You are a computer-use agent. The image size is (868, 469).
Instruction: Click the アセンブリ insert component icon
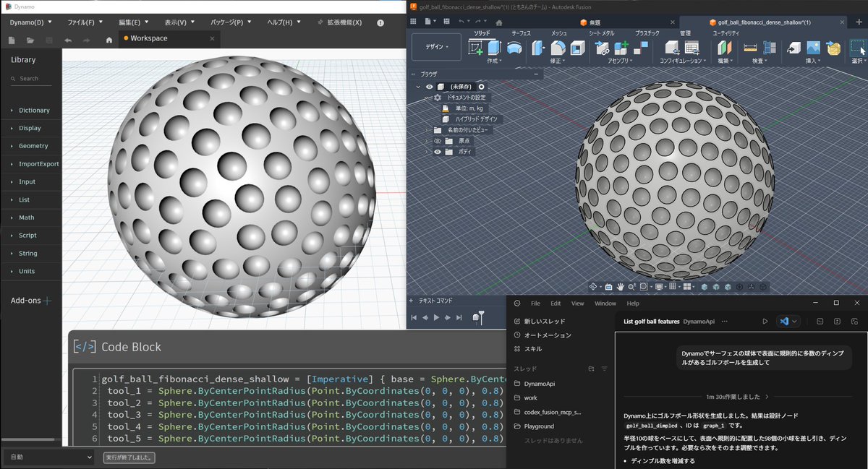click(x=620, y=48)
